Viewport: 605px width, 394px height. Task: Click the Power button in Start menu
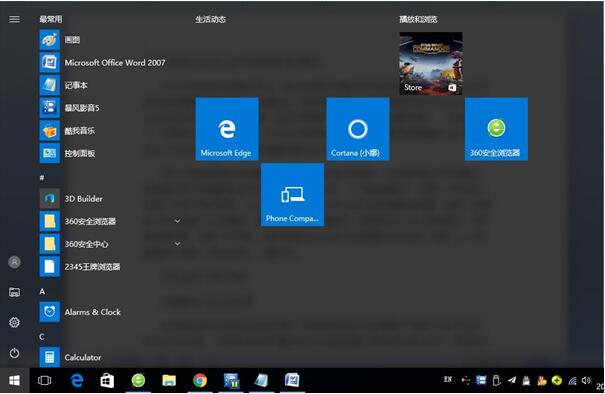click(14, 353)
